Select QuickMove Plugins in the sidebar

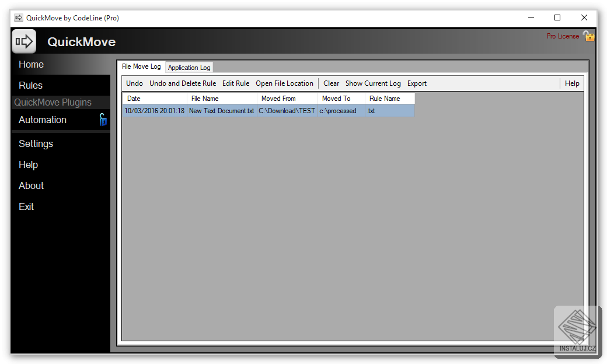tap(53, 102)
